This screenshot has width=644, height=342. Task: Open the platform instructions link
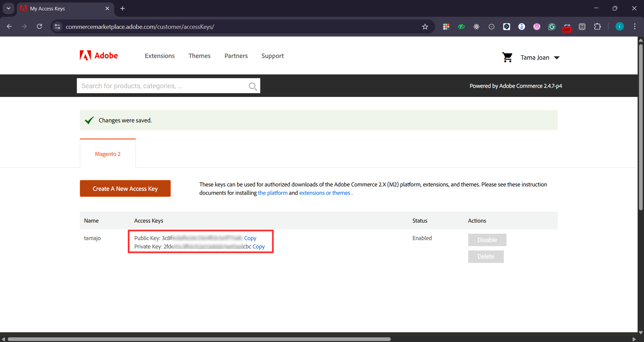273,193
